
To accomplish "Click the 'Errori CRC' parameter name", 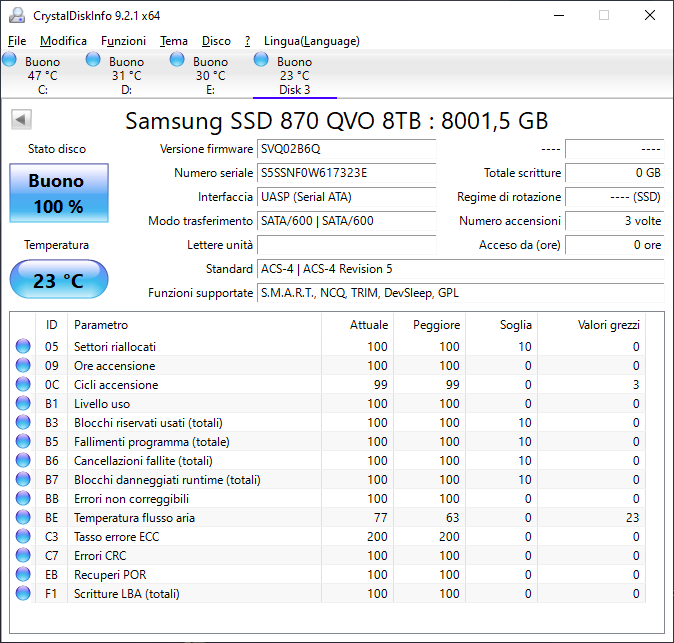I will pyautogui.click(x=100, y=555).
